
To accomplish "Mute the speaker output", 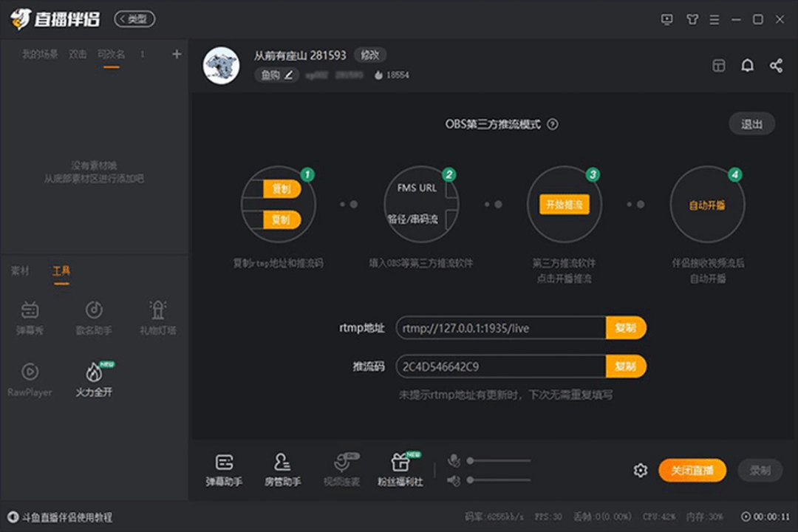I will pos(454,480).
